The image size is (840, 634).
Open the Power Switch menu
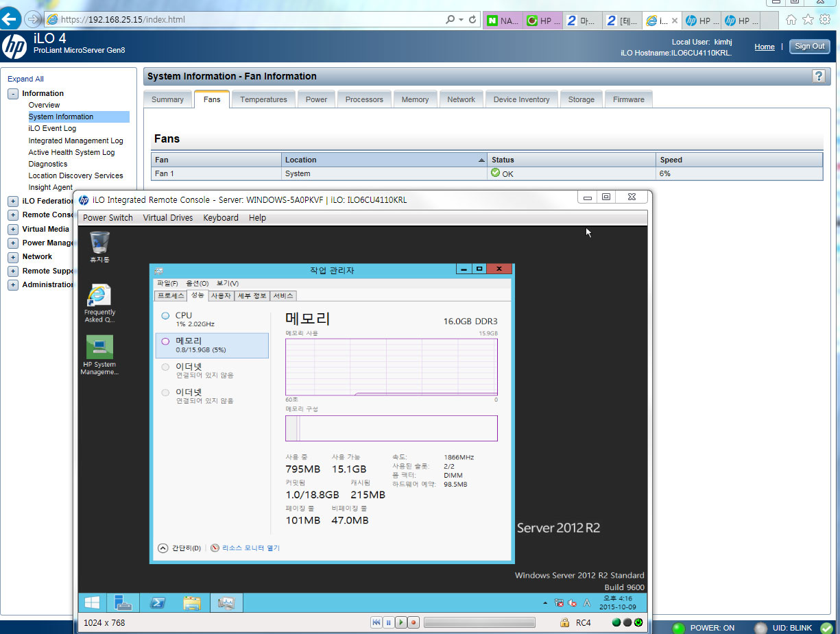(x=108, y=218)
